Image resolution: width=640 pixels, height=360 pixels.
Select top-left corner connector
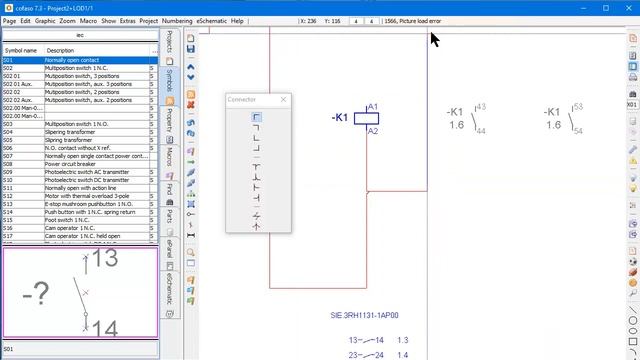(x=256, y=117)
